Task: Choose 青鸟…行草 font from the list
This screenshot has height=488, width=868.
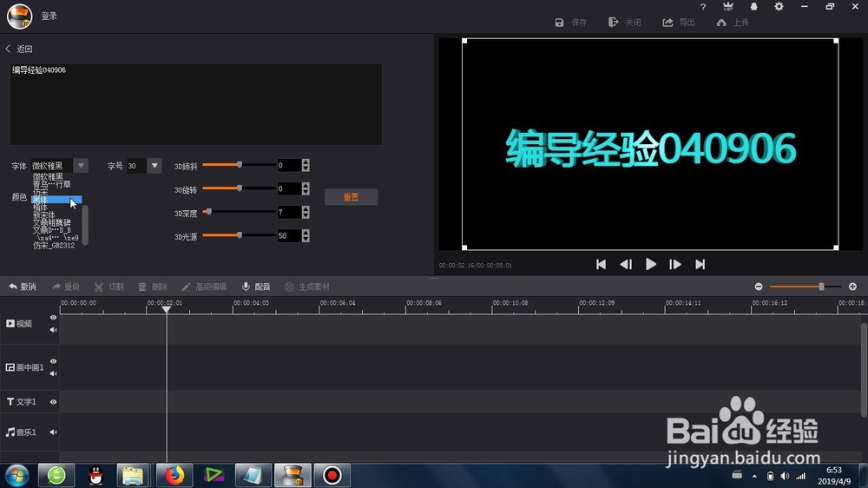Action: (51, 184)
